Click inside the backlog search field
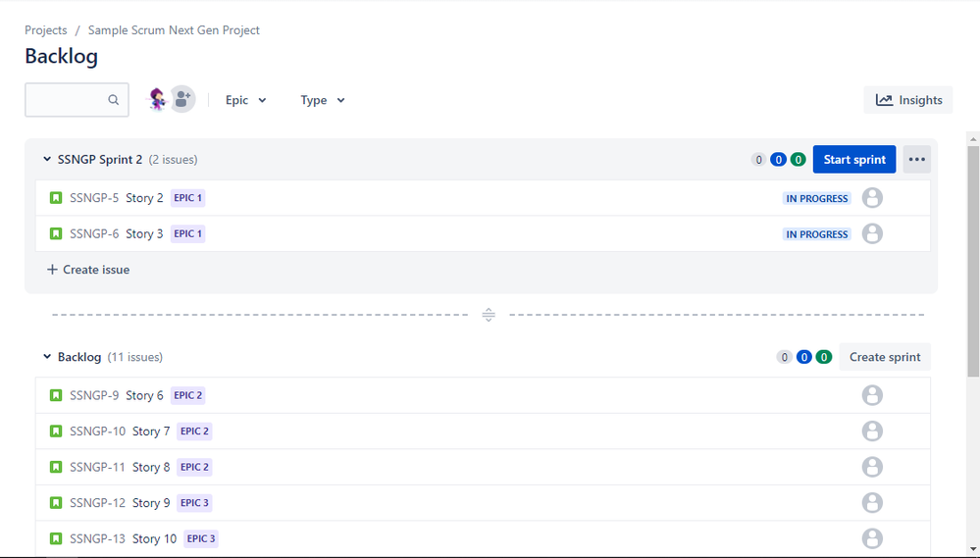 (77, 100)
